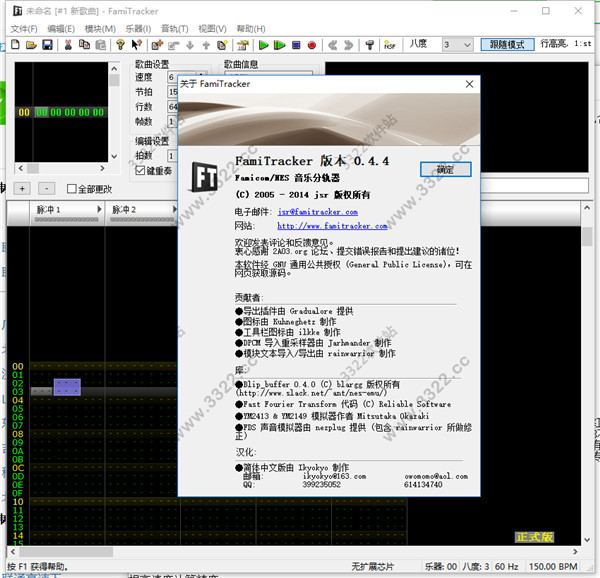The image size is (600, 578).
Task: Click 确定 button in About dialog
Action: point(445,169)
